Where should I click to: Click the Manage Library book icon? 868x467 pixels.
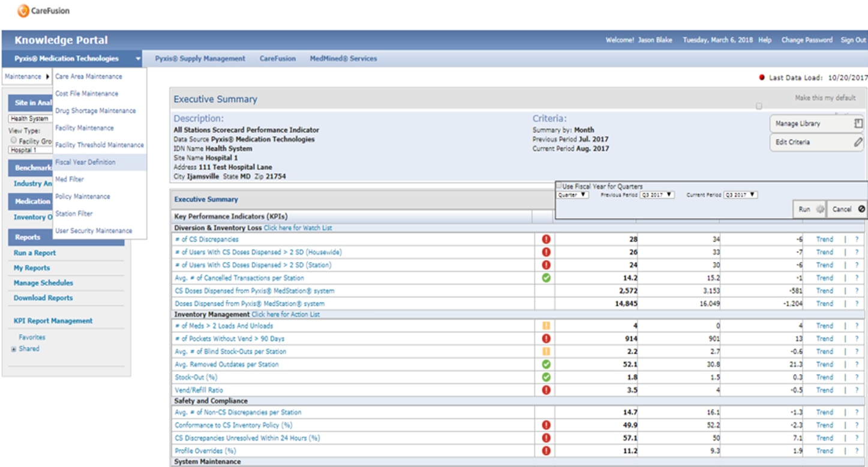858,123
